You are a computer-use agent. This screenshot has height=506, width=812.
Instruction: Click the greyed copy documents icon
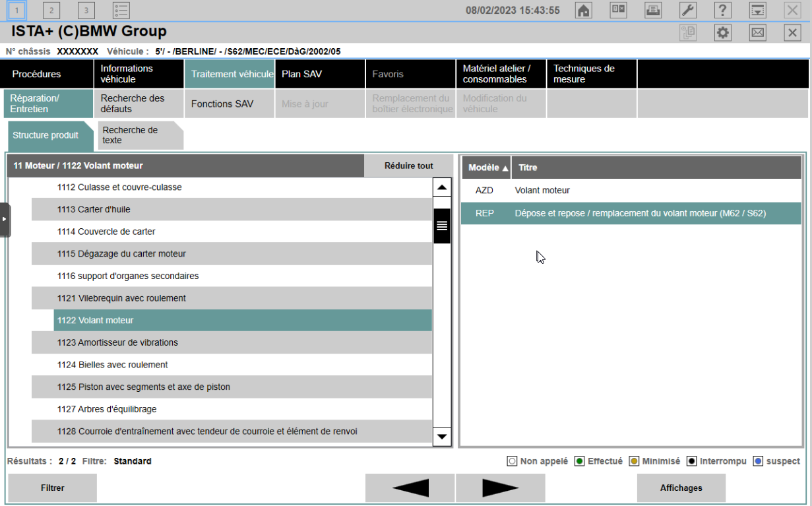[688, 32]
